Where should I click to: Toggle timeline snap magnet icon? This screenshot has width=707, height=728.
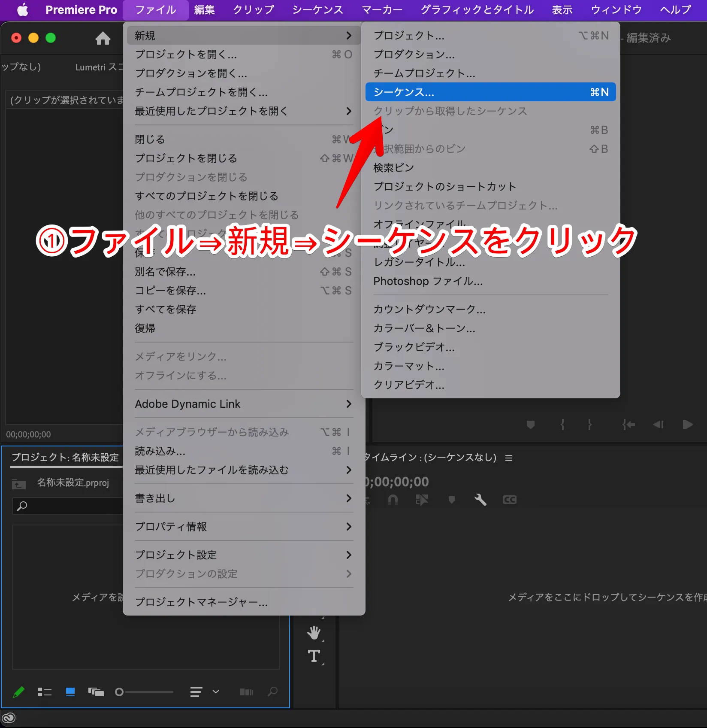click(x=393, y=500)
